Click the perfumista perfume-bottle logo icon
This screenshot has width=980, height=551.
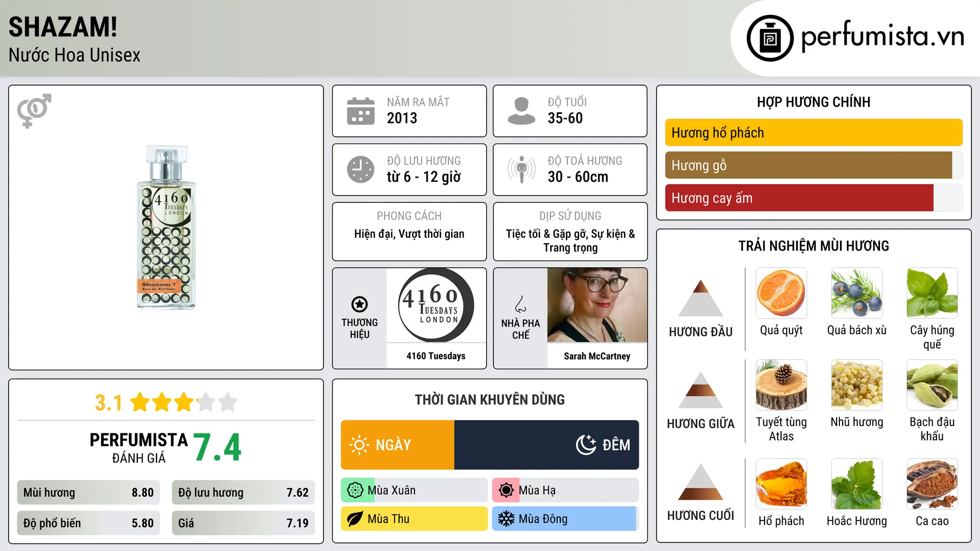(x=770, y=38)
